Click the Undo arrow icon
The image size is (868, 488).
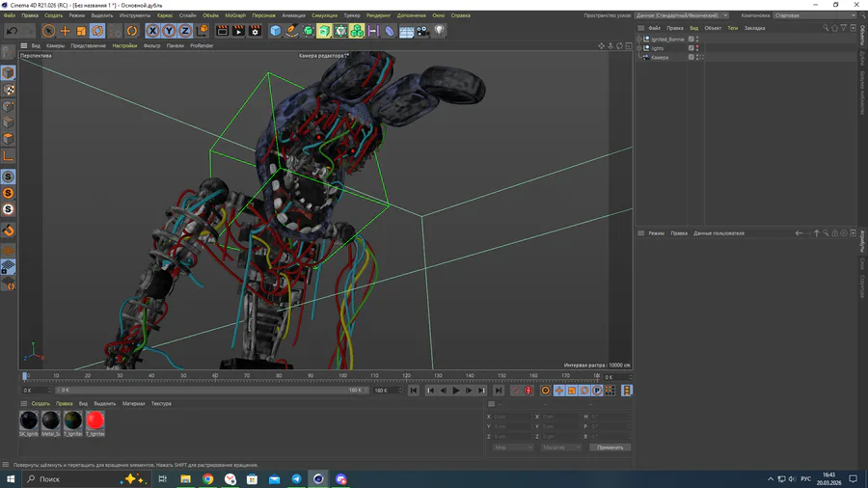(x=11, y=31)
